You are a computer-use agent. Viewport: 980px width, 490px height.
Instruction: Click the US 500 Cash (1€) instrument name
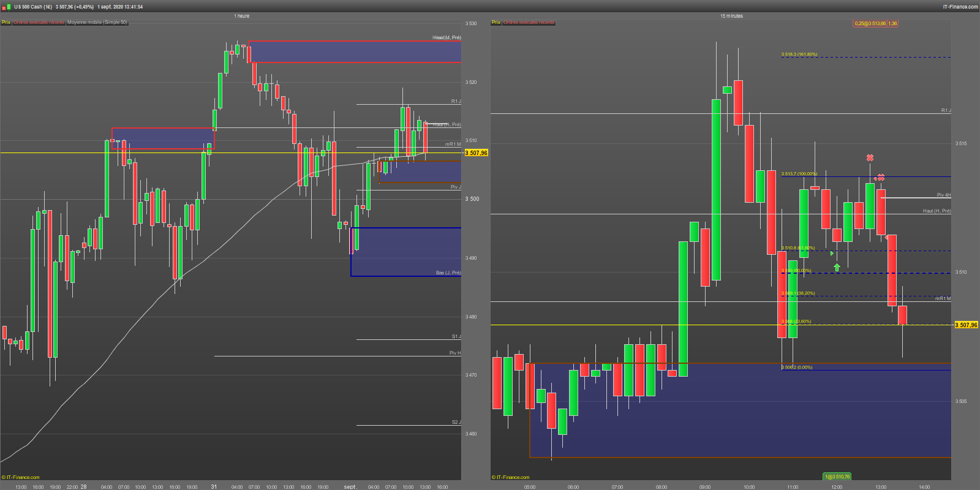click(x=33, y=7)
